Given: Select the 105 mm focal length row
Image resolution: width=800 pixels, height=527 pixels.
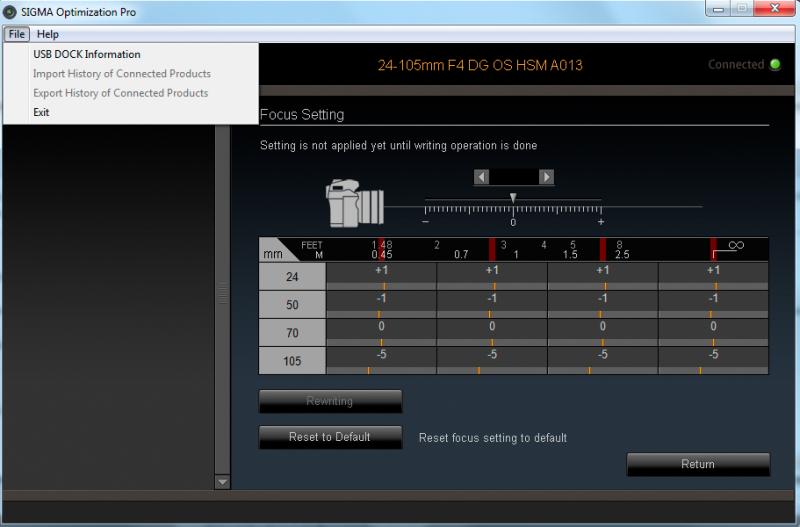Looking at the screenshot, I should tap(292, 361).
